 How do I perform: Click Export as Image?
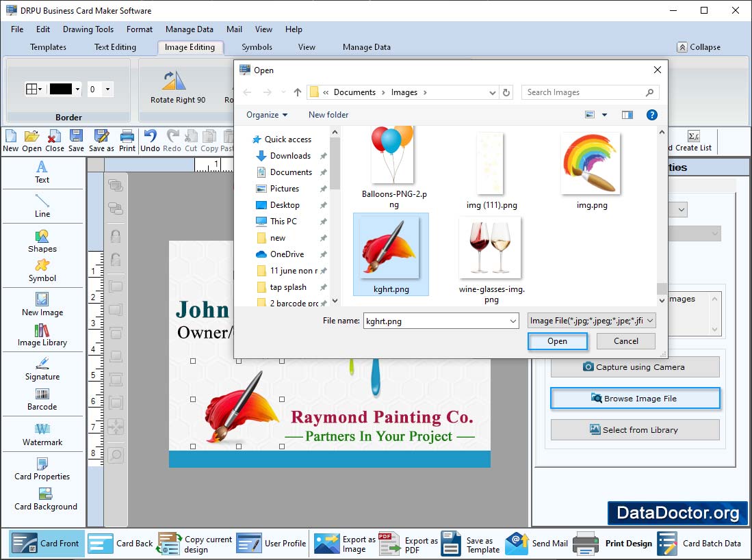[345, 544]
